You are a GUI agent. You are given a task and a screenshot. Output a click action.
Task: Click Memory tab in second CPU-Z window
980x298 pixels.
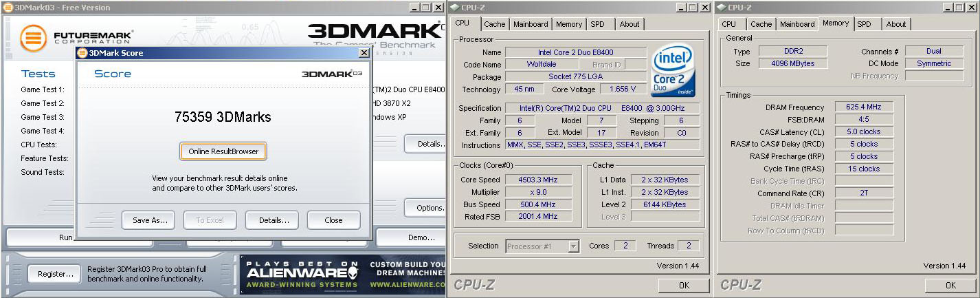(836, 23)
